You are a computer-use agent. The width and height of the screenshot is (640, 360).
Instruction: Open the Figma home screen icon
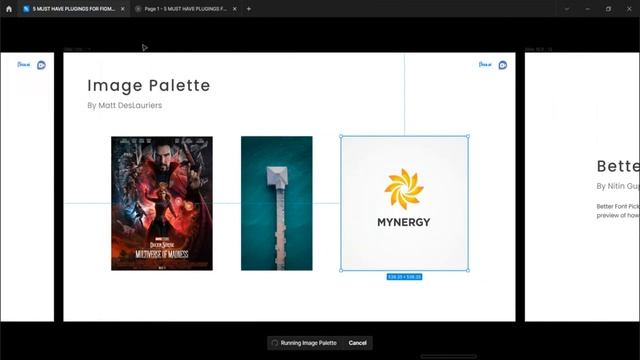pyautogui.click(x=9, y=9)
